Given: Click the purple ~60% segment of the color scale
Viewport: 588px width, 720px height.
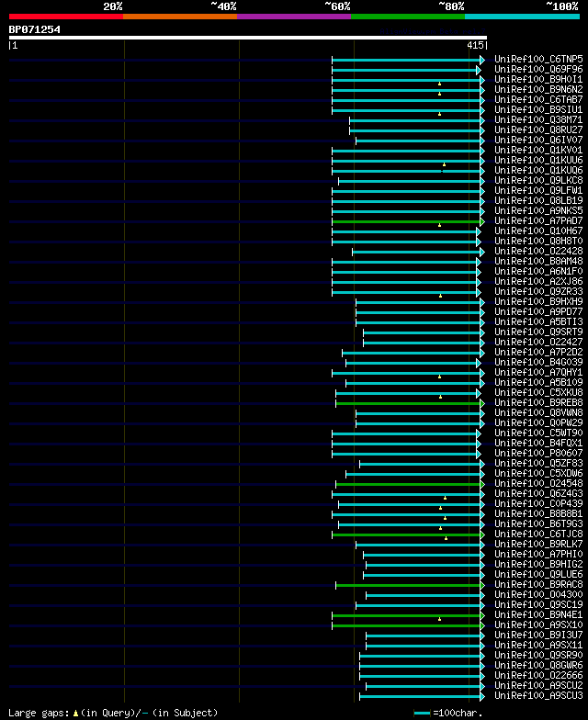Looking at the screenshot, I should (x=294, y=17).
